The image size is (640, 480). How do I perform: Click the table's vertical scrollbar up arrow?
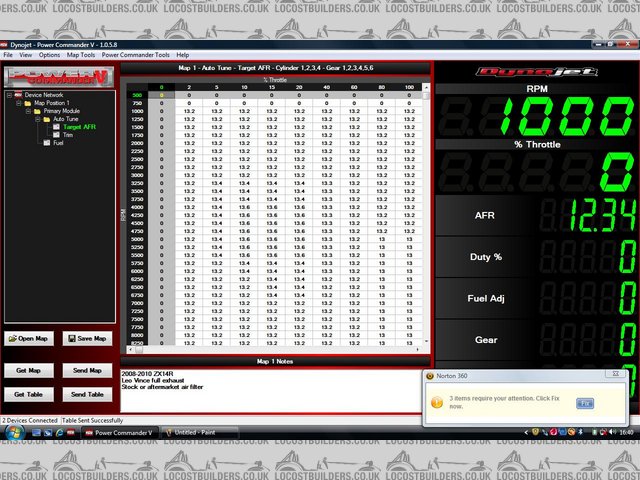coord(426,87)
